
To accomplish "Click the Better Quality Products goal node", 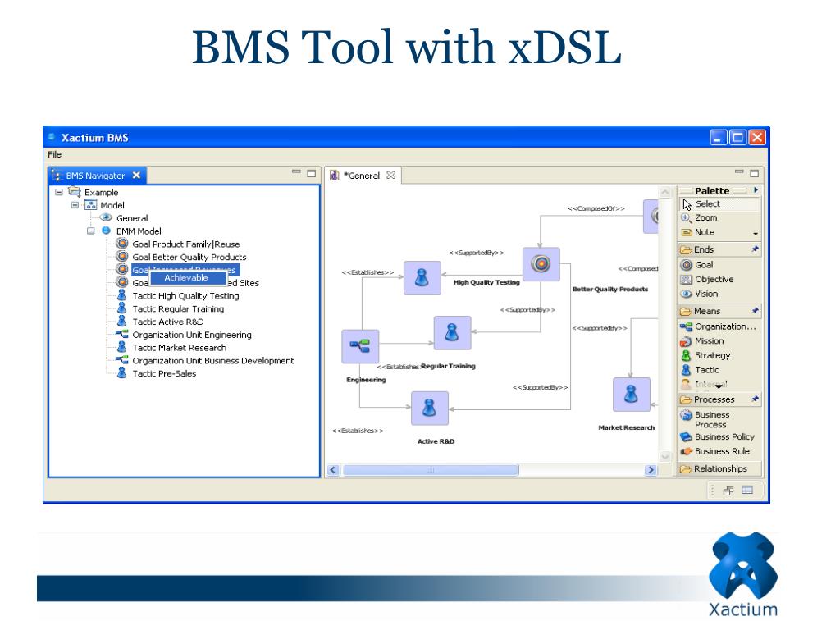I will tap(541, 264).
